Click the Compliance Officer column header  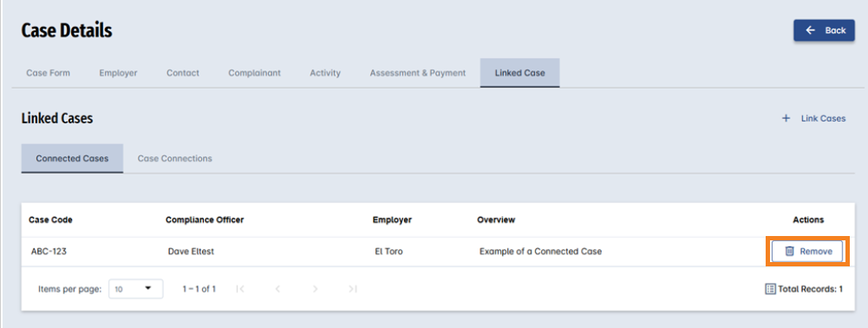pos(205,220)
